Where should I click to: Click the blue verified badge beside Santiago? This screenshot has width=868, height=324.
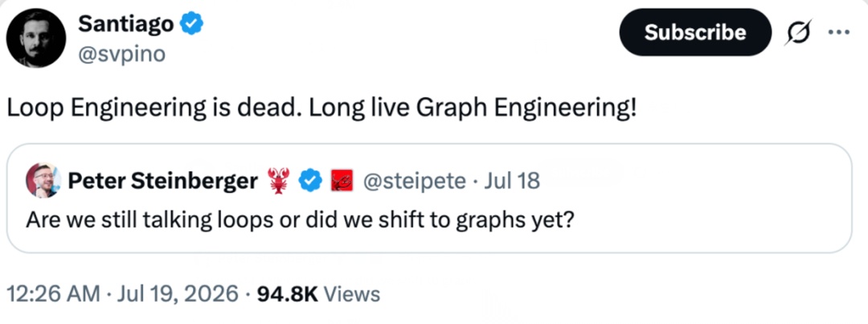coord(193,24)
